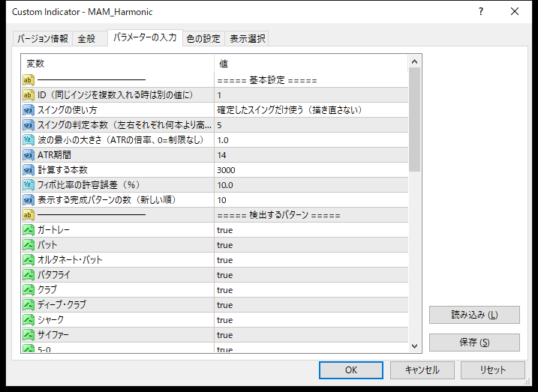
Task: Toggle the true value for バタフライ
Action: (311, 275)
